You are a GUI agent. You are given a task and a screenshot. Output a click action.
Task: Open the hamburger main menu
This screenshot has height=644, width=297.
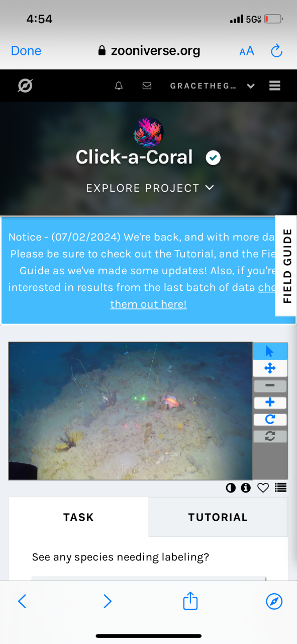[275, 86]
